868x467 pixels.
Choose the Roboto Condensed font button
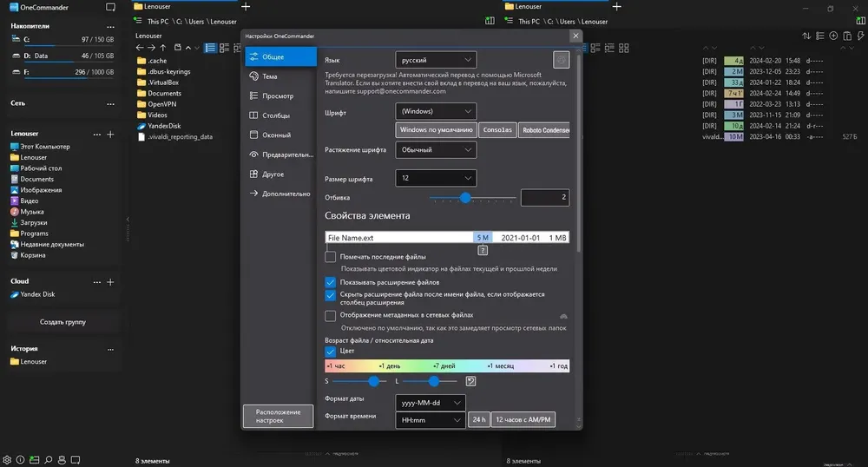[x=544, y=130]
